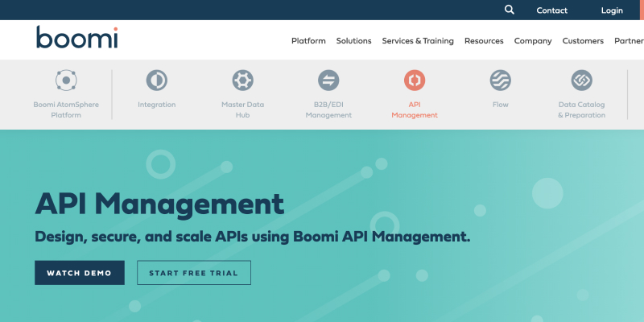Click the B2B/EDI Management arrows icon
Viewport: 644px width, 322px height.
[x=328, y=80]
